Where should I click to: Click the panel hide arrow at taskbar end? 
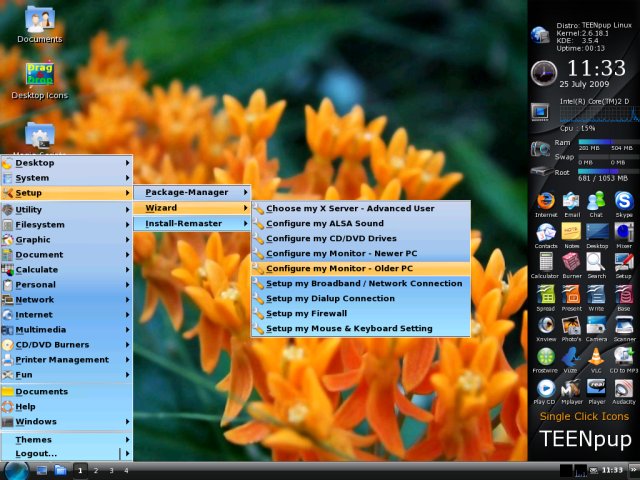pos(634,471)
